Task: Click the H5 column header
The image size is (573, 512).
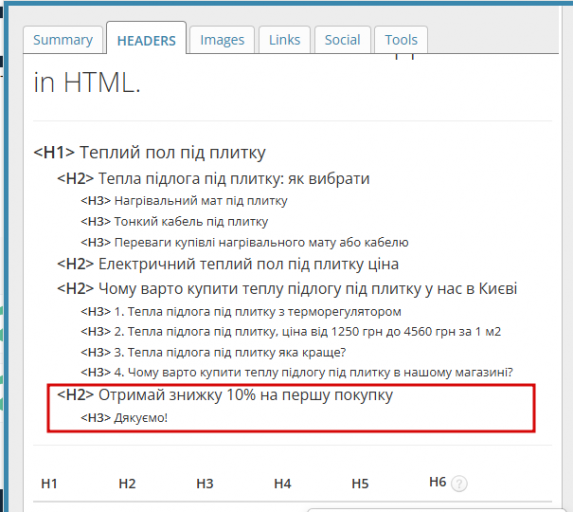Action: click(360, 483)
